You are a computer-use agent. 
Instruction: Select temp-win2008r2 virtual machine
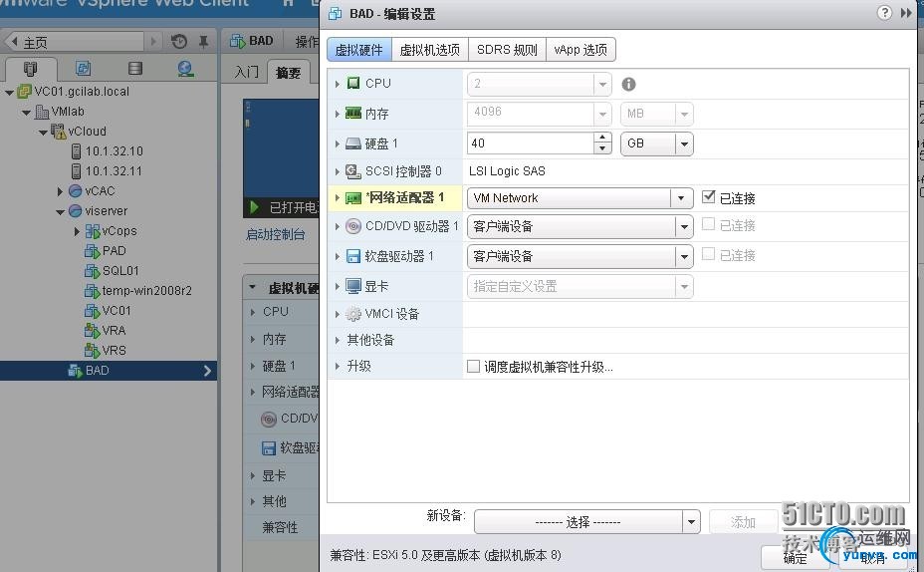click(x=146, y=291)
